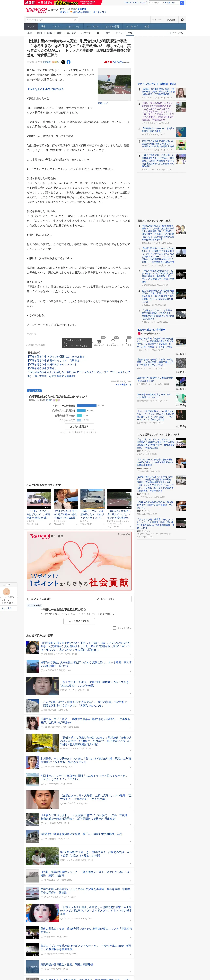Open the 1086 comments count under headline

(x=47, y=62)
